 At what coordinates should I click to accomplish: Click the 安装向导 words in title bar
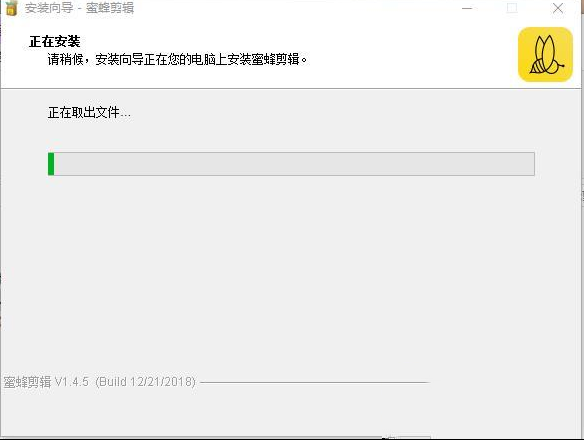pos(49,8)
